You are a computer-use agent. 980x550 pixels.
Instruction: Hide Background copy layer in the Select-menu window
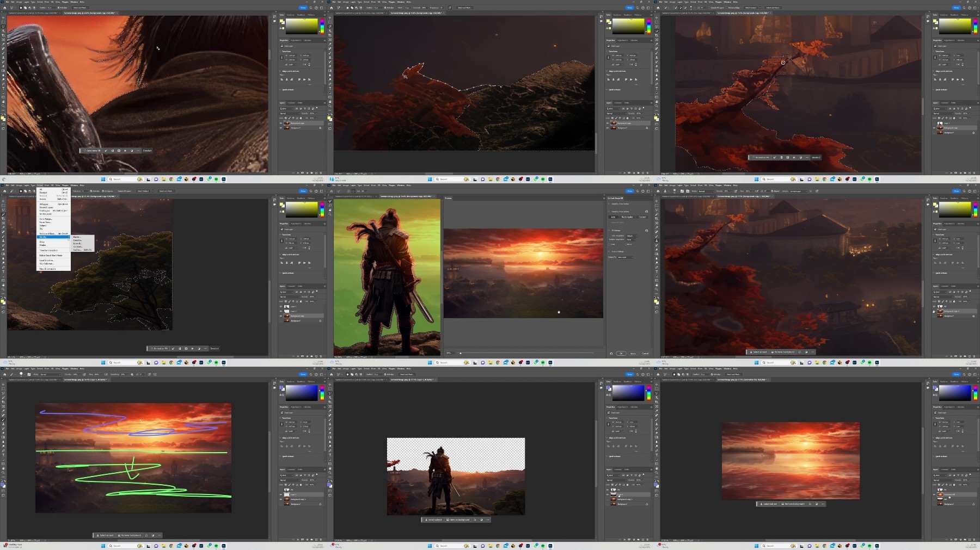click(281, 316)
